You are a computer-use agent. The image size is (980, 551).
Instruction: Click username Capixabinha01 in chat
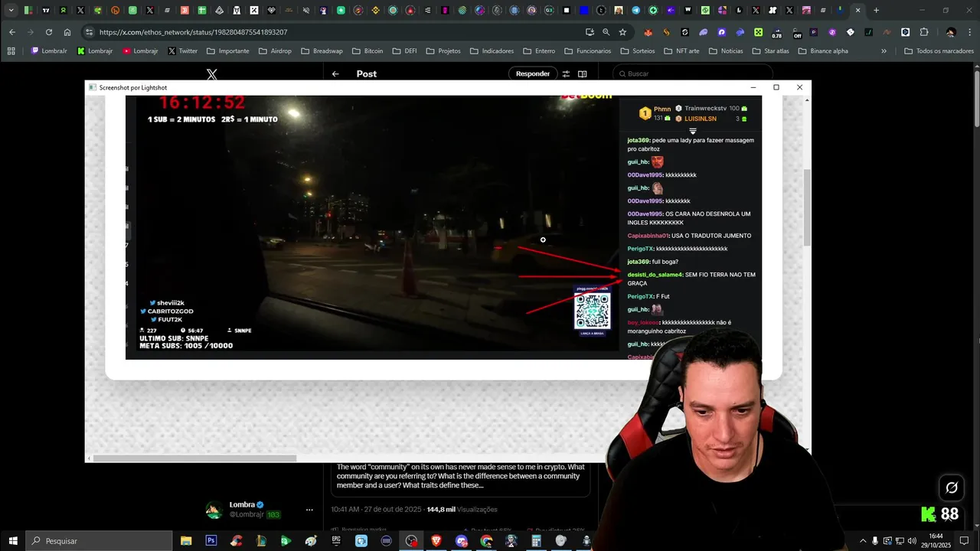[648, 236]
